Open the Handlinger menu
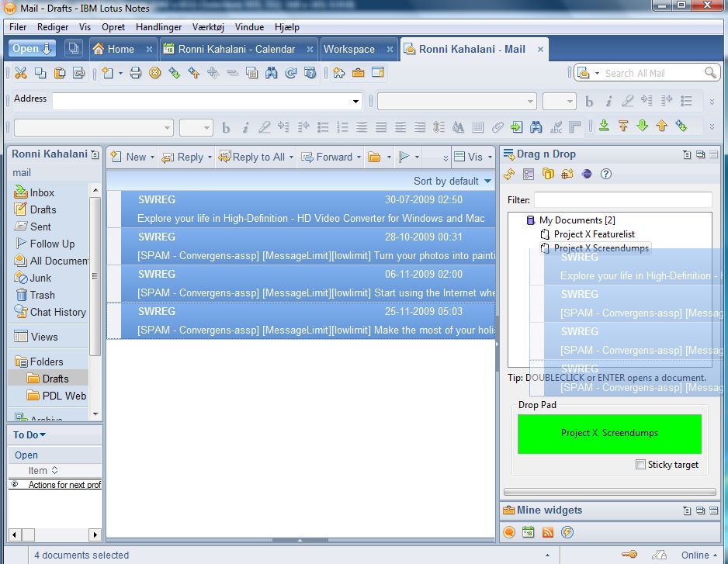 (159, 27)
